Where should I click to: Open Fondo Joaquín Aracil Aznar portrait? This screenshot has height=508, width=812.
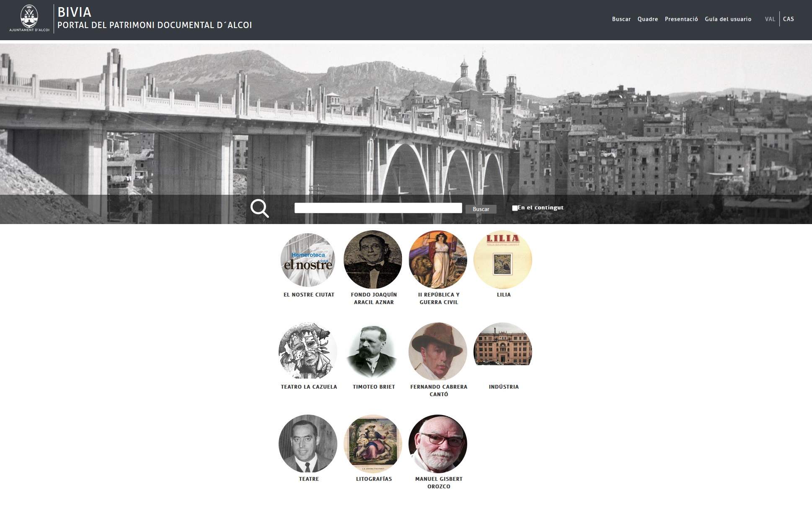pyautogui.click(x=373, y=260)
